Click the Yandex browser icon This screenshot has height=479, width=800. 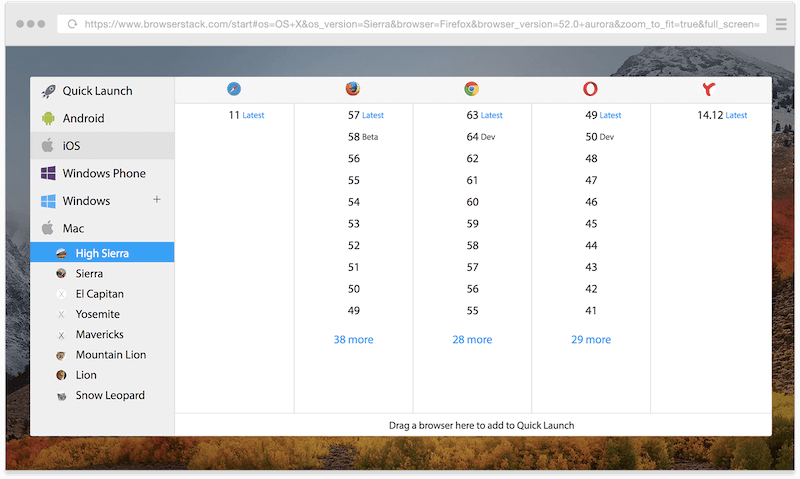709,89
